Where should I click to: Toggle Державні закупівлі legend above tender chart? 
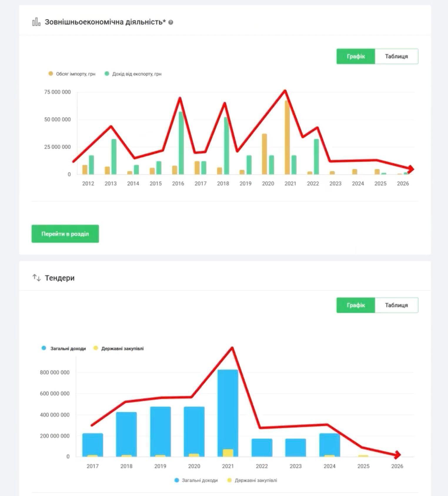[x=119, y=348]
